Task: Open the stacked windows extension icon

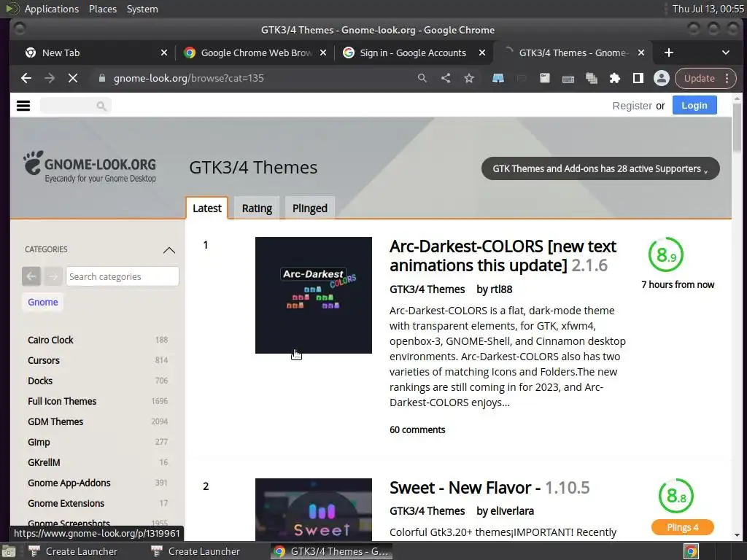Action: [591, 78]
